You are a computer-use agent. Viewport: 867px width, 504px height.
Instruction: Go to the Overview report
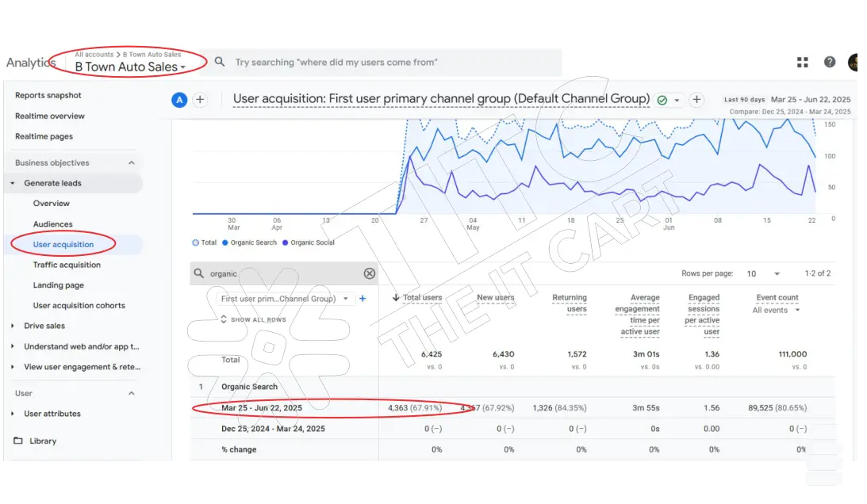[52, 204]
